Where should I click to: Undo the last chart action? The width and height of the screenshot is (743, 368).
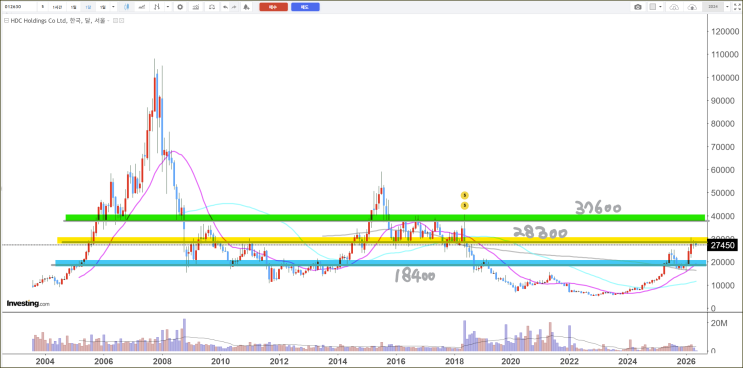pyautogui.click(x=226, y=7)
